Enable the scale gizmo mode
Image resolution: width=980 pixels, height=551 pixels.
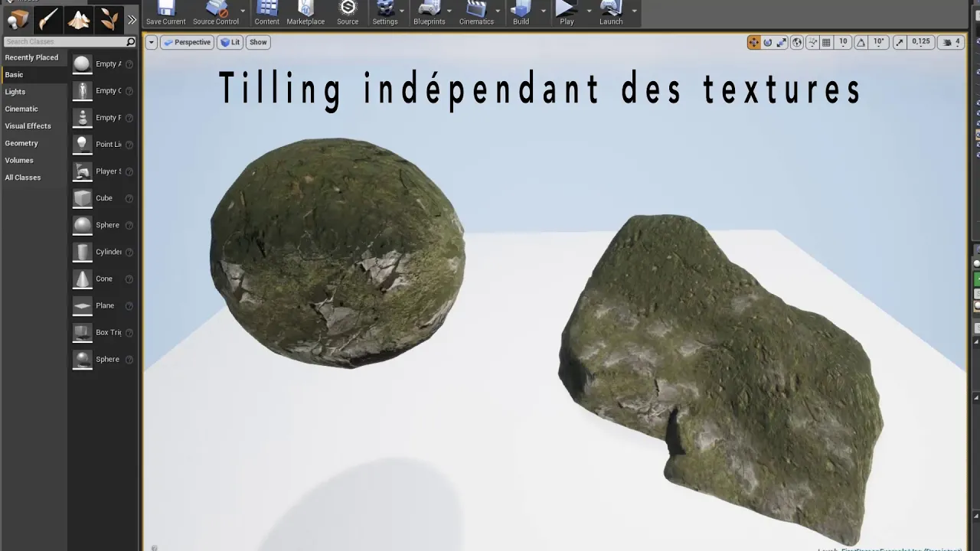click(x=782, y=43)
